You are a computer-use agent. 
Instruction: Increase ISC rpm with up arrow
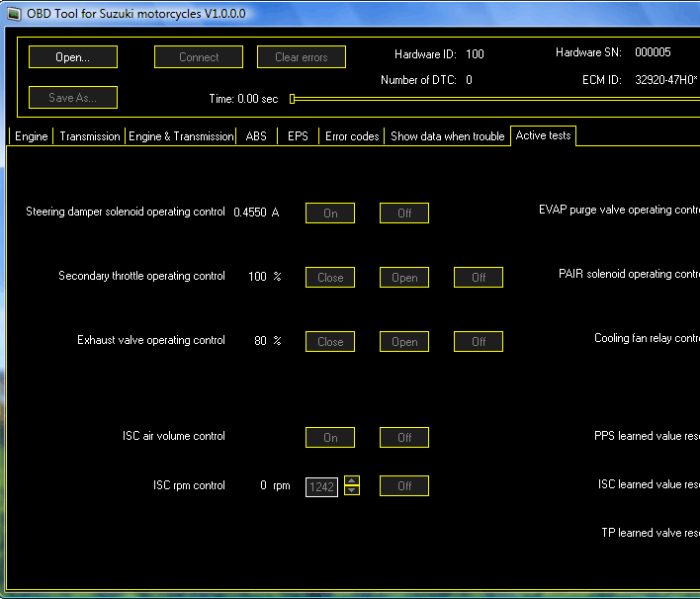point(352,481)
